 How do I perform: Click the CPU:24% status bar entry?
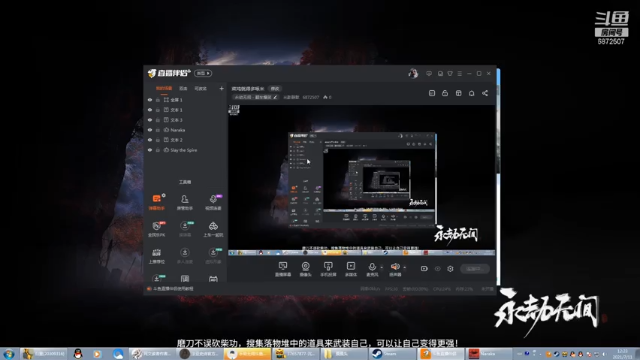442,289
